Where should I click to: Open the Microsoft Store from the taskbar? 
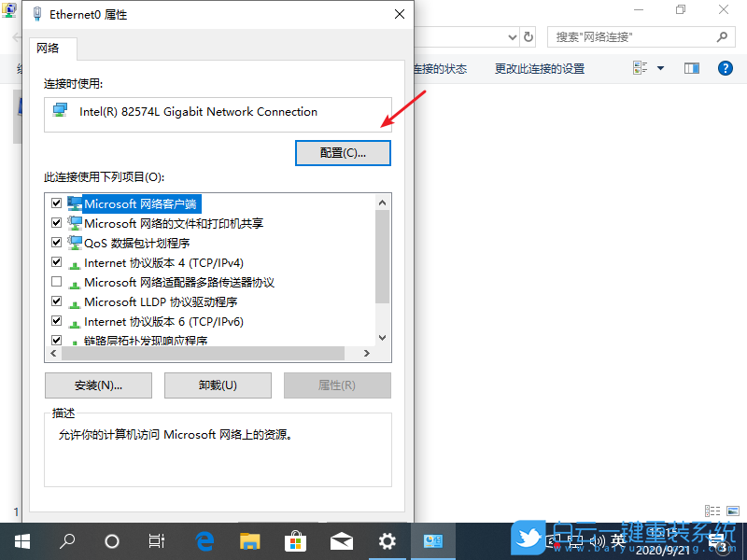point(296,539)
